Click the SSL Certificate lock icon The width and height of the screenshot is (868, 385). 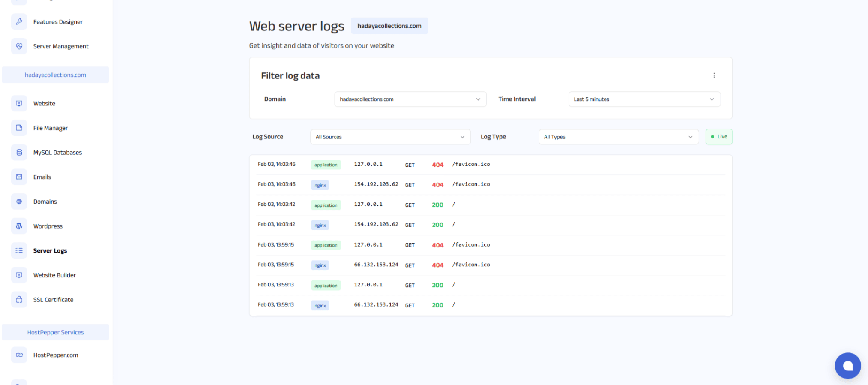[19, 300]
